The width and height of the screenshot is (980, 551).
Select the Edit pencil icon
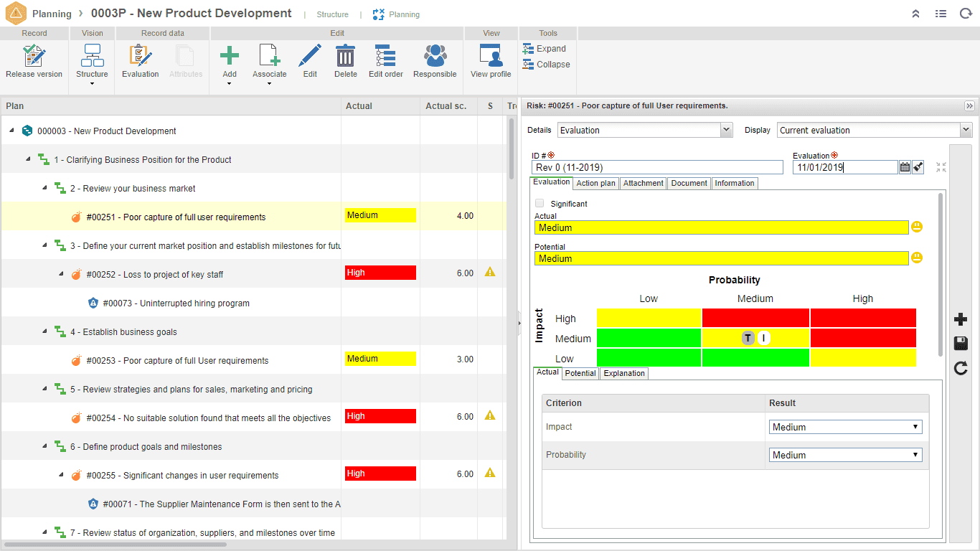coord(310,56)
